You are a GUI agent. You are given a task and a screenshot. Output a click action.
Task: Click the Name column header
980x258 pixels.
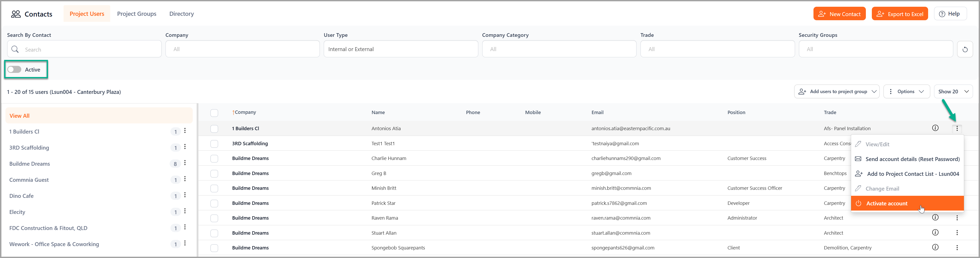point(378,113)
